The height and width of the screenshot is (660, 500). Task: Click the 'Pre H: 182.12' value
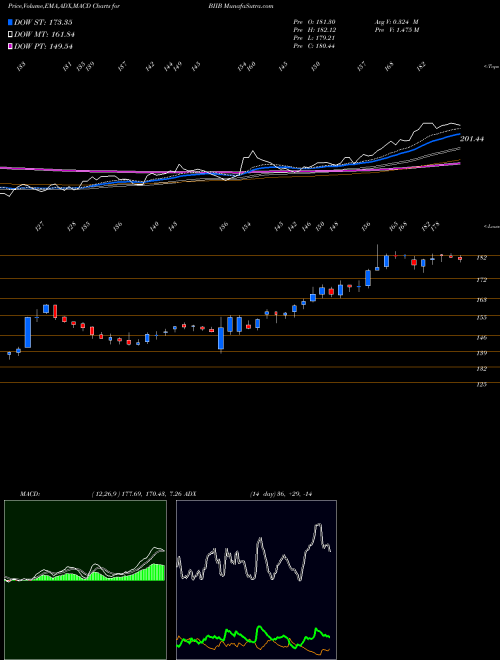(x=314, y=30)
